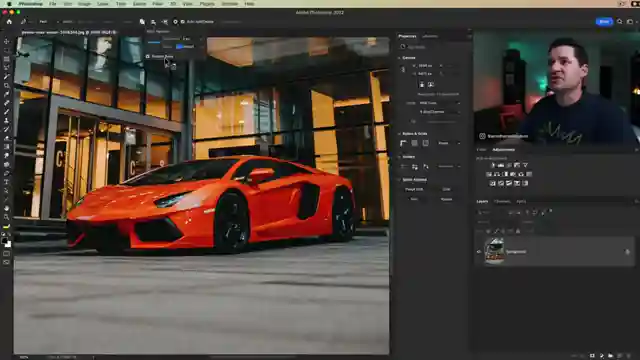The image size is (640, 360).
Task: Toggle link between canvas width and height
Action: click(x=403, y=69)
